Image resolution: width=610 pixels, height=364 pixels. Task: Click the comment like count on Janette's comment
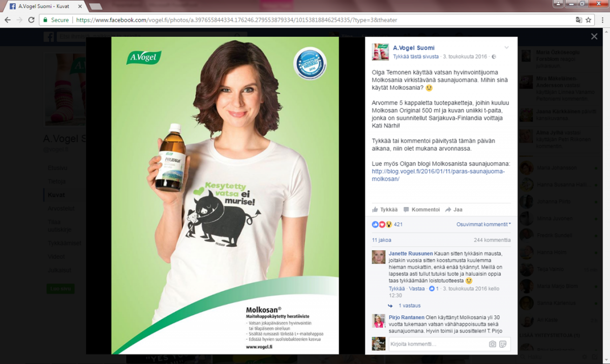434,288
